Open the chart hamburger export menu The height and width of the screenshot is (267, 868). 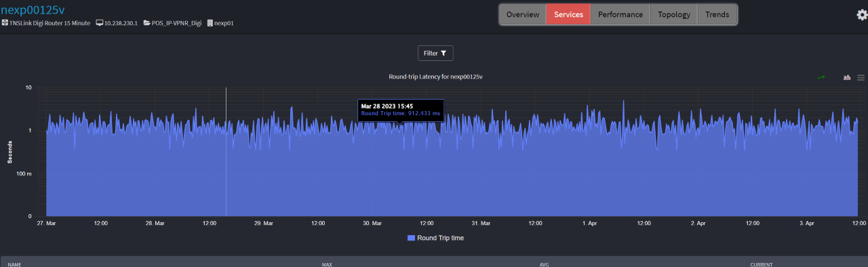[x=861, y=77]
